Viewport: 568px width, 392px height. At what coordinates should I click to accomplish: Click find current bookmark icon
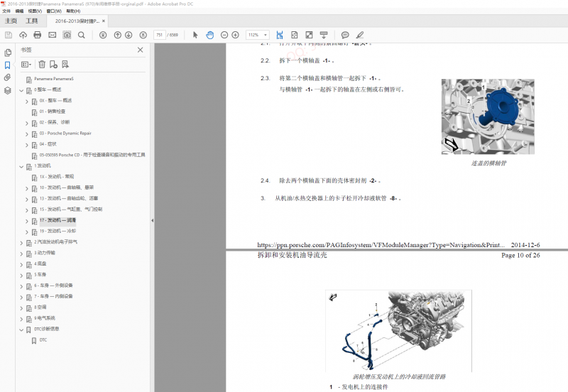pyautogui.click(x=65, y=65)
